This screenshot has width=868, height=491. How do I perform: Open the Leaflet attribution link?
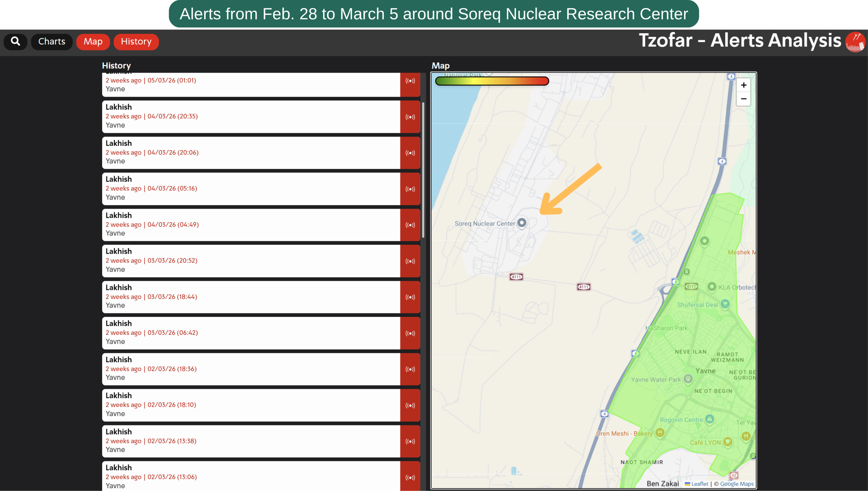[700, 483]
